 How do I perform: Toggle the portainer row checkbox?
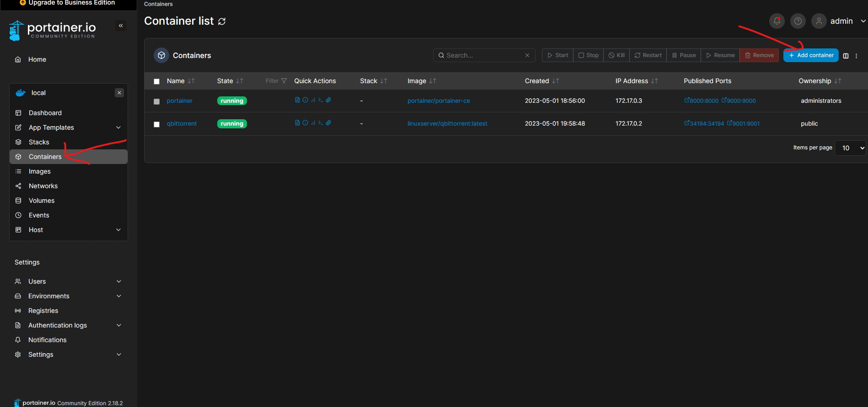pyautogui.click(x=156, y=101)
